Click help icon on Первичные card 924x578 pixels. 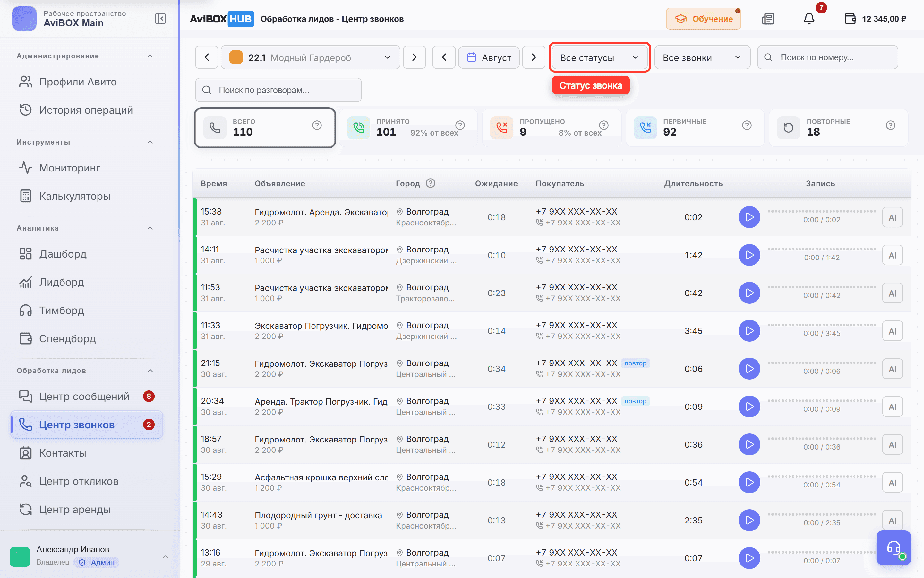(x=747, y=125)
